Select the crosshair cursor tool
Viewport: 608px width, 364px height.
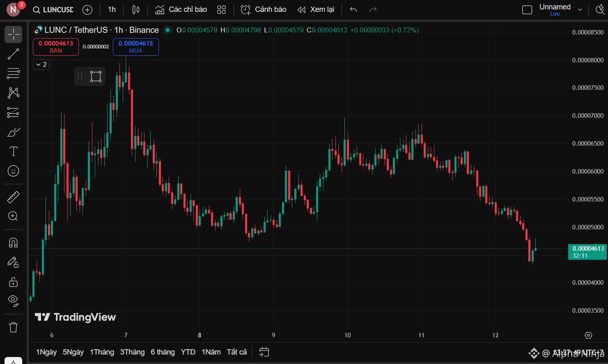coord(13,34)
